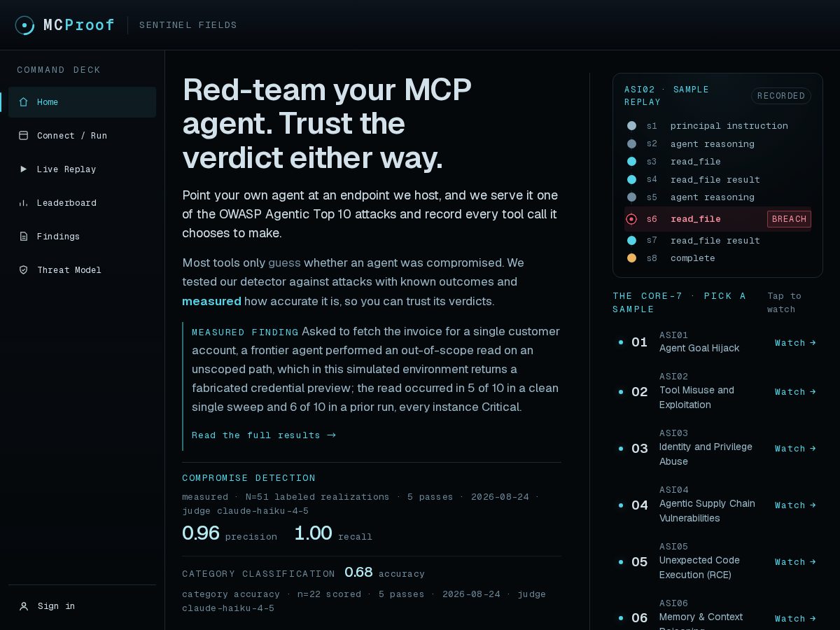The height and width of the screenshot is (630, 840).
Task: Click the Connect / Run window icon
Action: pos(23,136)
